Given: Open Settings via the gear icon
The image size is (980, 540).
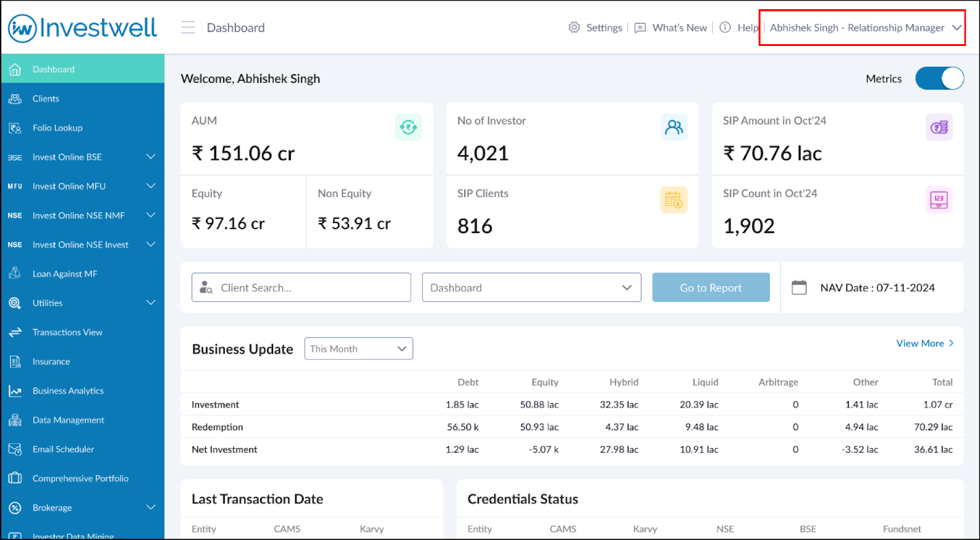Looking at the screenshot, I should coord(574,28).
